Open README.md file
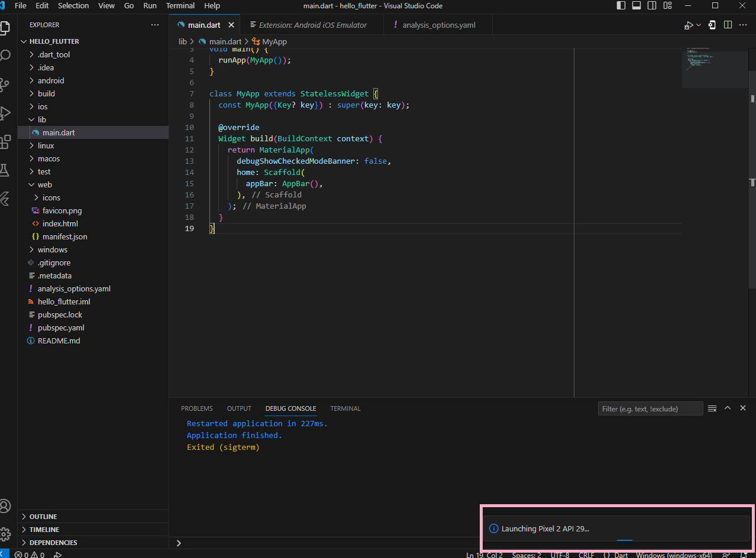Image resolution: width=756 pixels, height=558 pixels. point(93,340)
